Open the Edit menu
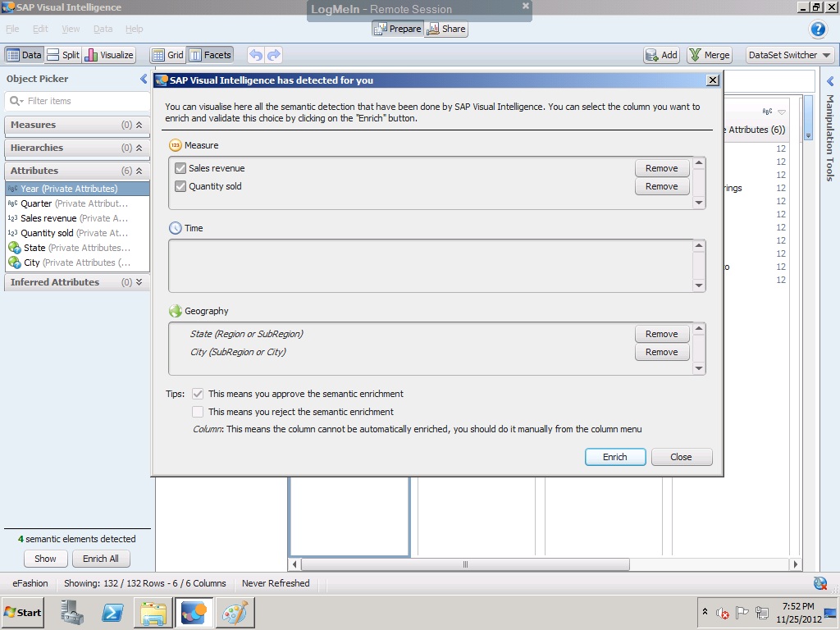Viewport: 840px width, 630px height. 40,29
